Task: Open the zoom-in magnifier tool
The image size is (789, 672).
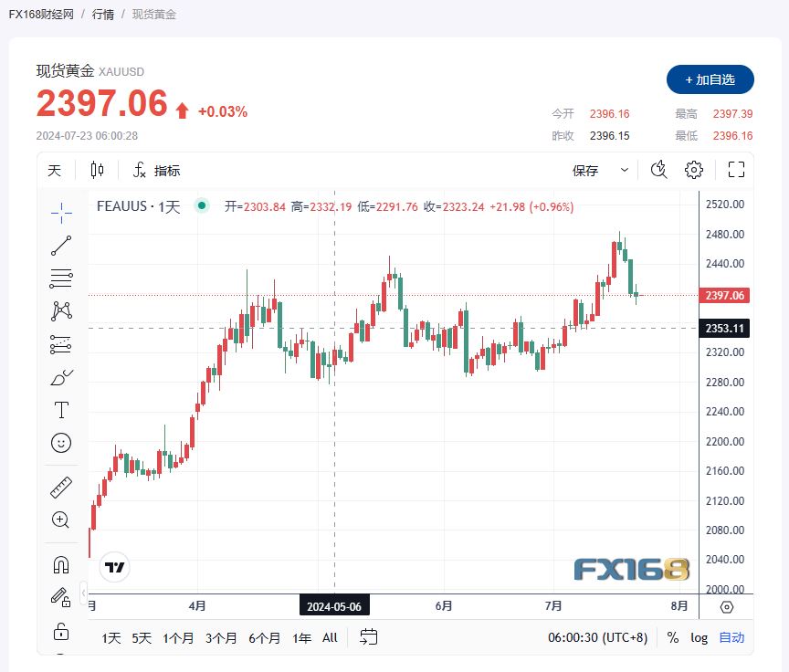Action: pyautogui.click(x=61, y=520)
